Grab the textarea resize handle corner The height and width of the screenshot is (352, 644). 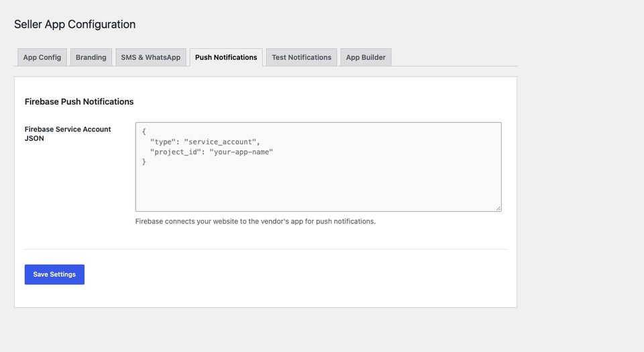coord(498,209)
